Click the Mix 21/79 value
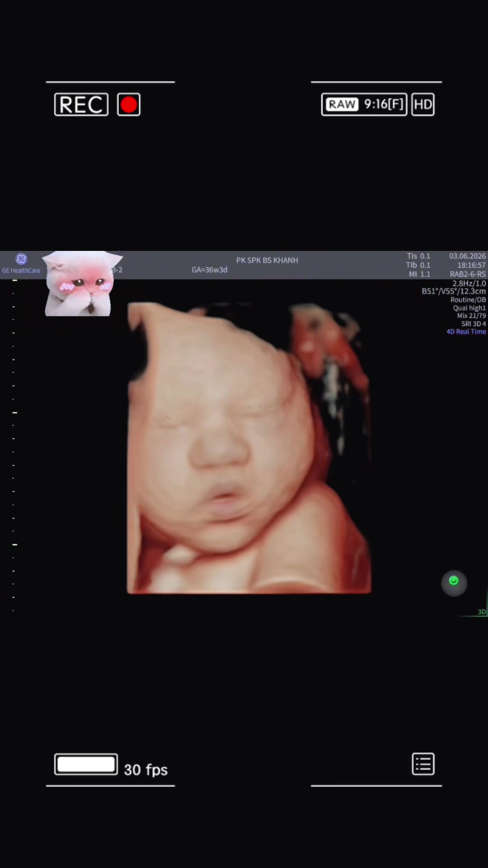The height and width of the screenshot is (868, 488). tap(471, 316)
